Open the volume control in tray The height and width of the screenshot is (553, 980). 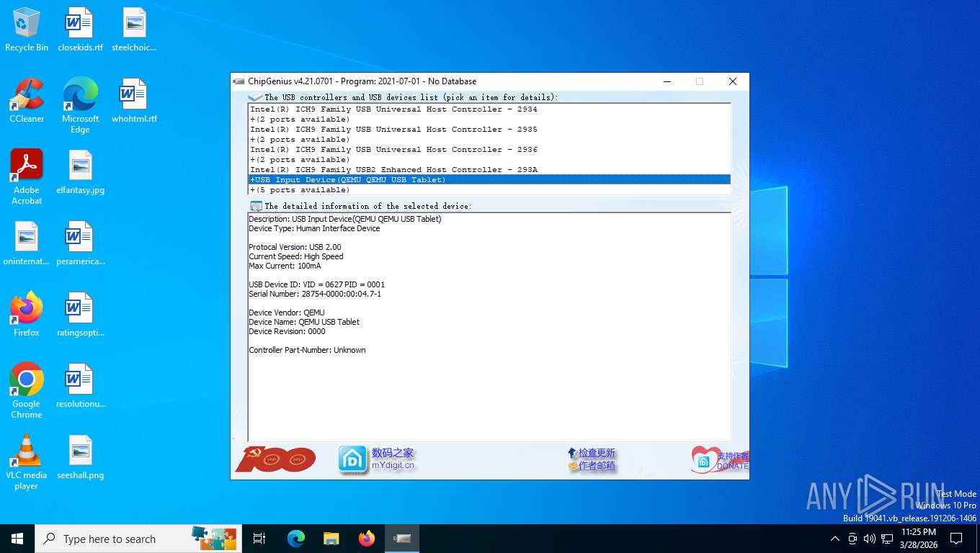click(870, 539)
